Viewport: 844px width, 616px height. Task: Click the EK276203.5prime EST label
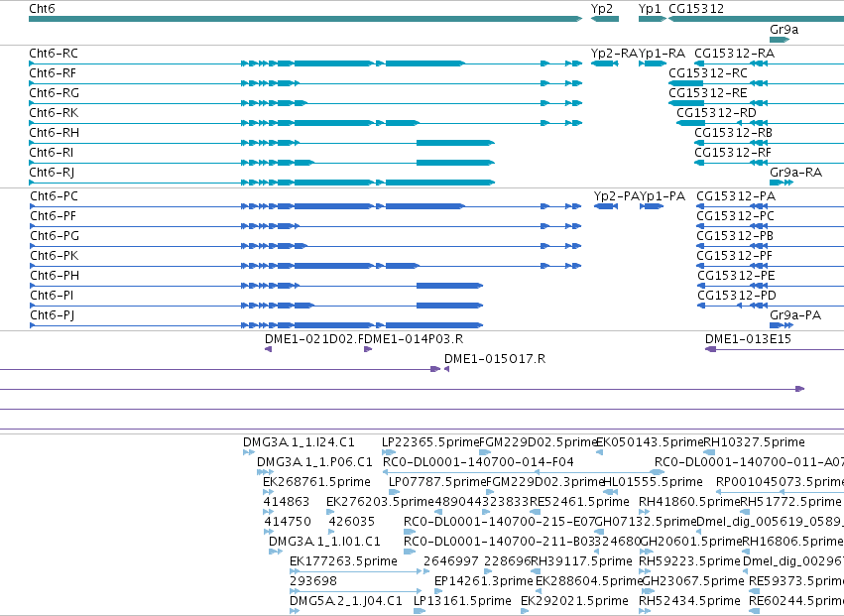click(380, 502)
